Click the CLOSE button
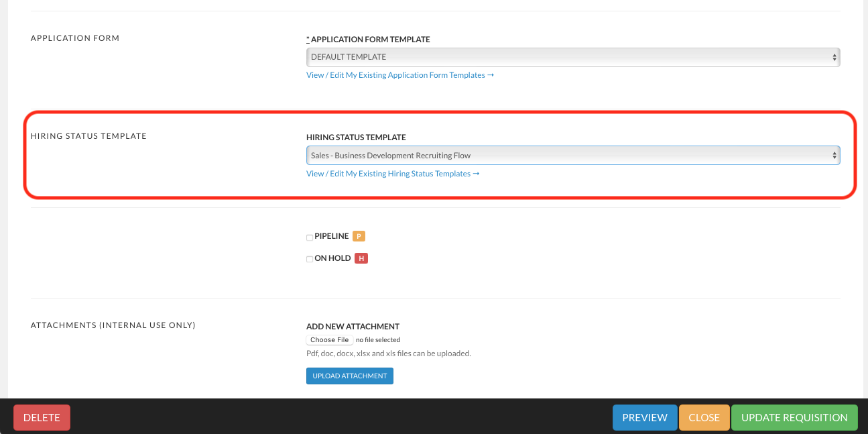Screen dimensions: 868x434 [704, 417]
